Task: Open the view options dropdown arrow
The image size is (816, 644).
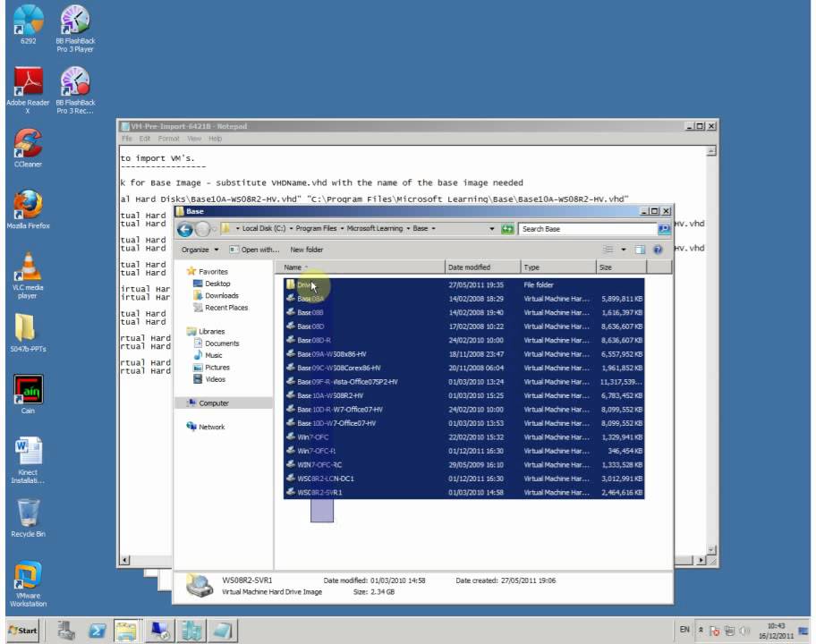Action: (623, 250)
